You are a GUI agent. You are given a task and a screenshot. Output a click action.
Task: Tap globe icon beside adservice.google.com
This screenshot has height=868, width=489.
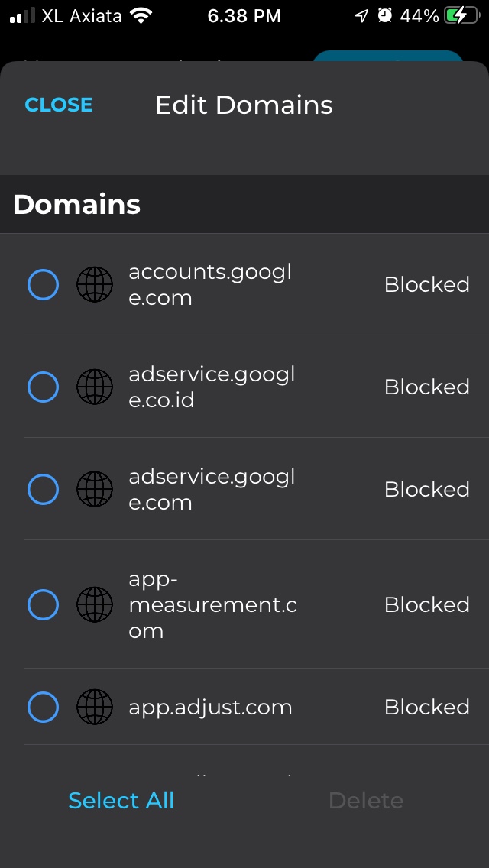point(95,489)
